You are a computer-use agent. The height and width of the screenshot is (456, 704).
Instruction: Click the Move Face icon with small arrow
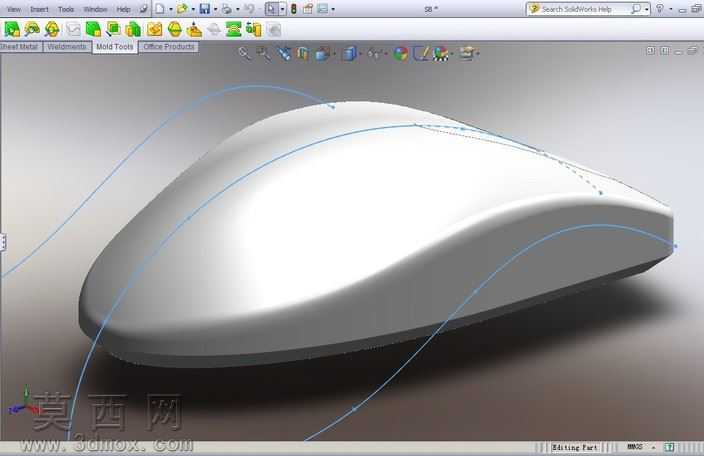pos(113,30)
